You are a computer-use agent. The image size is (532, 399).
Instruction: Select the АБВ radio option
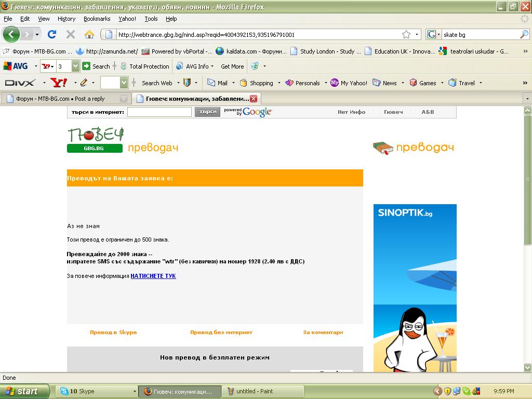click(x=413, y=112)
